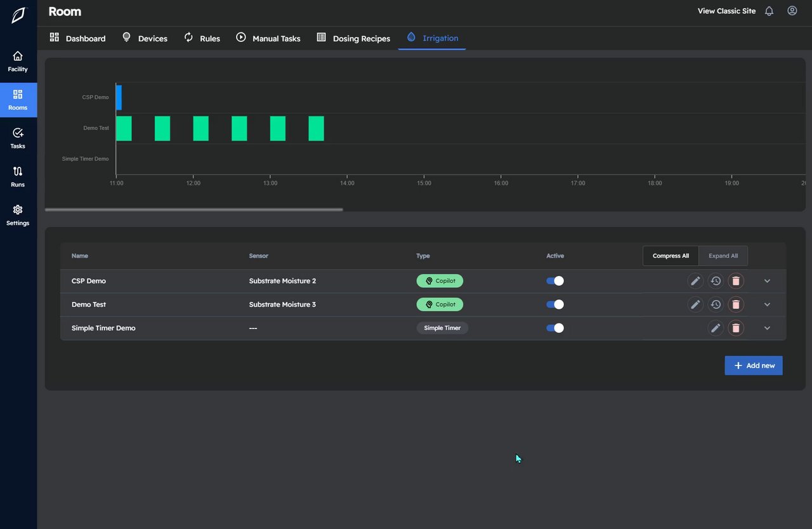
Task: Edit the Simple Timer Demo program
Action: tap(716, 328)
